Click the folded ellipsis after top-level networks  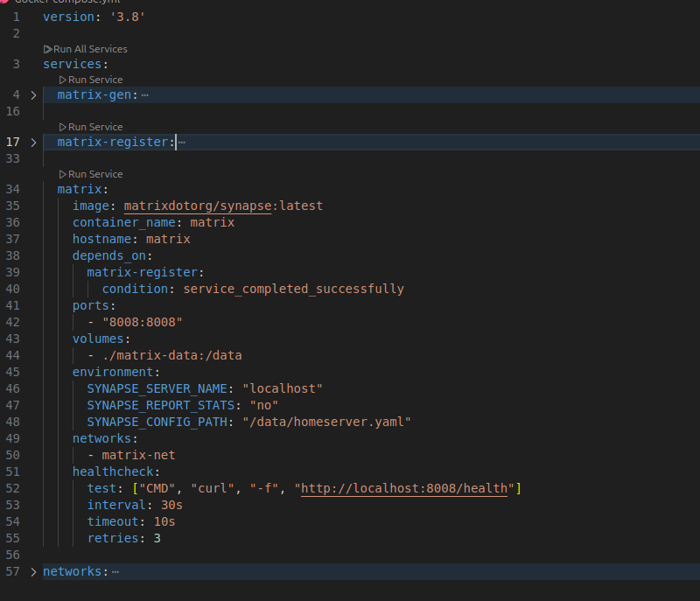[x=115, y=572]
